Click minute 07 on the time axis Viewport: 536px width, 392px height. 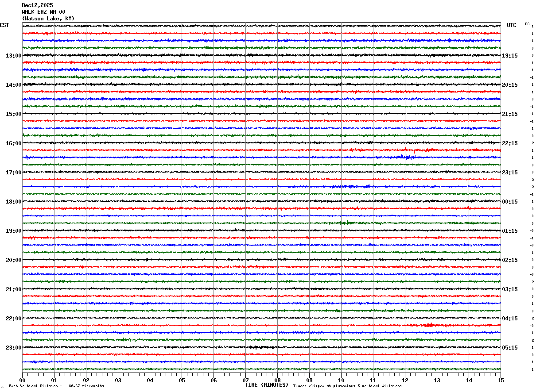[x=245, y=380]
